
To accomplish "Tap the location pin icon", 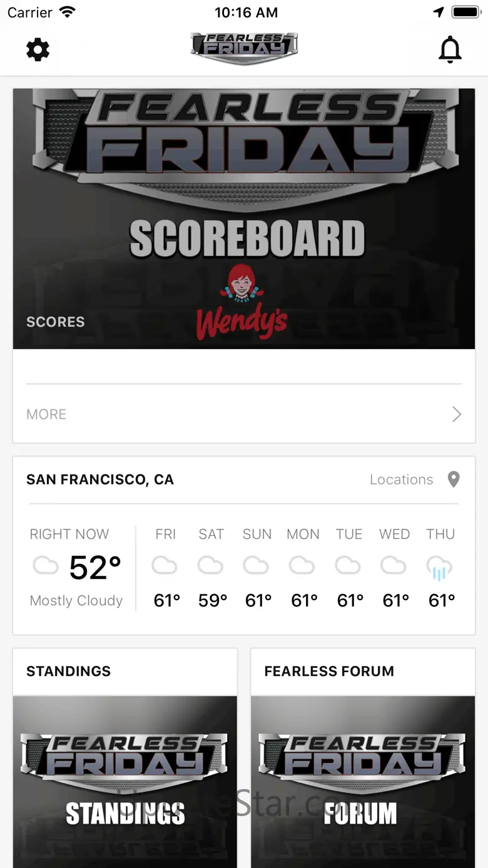I will point(454,479).
